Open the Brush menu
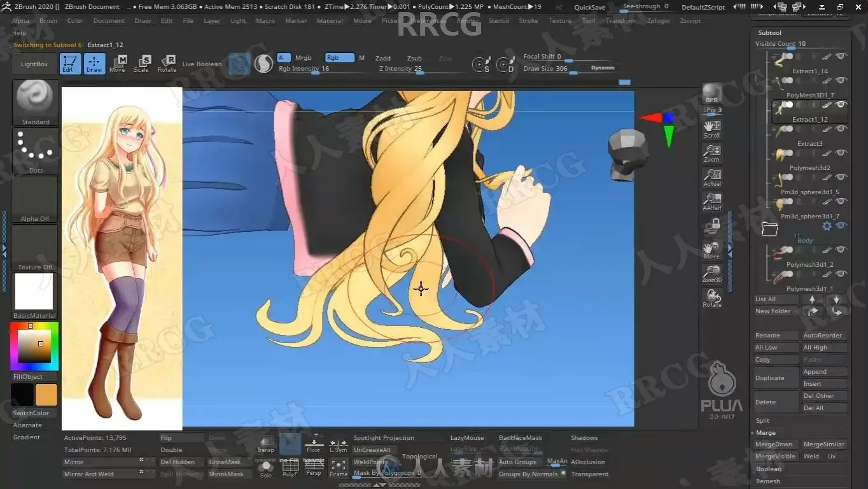Screen dimensions: 868x489 click(48, 21)
